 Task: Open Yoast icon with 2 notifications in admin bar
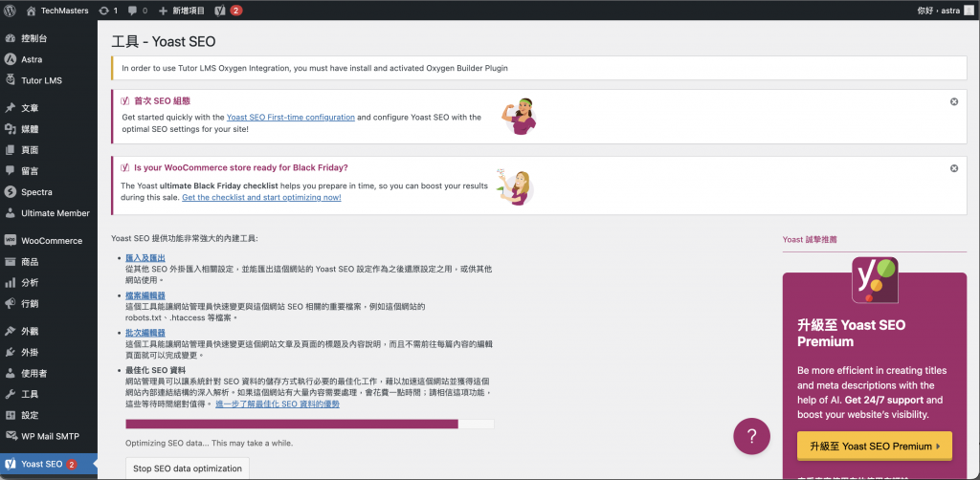coord(219,10)
